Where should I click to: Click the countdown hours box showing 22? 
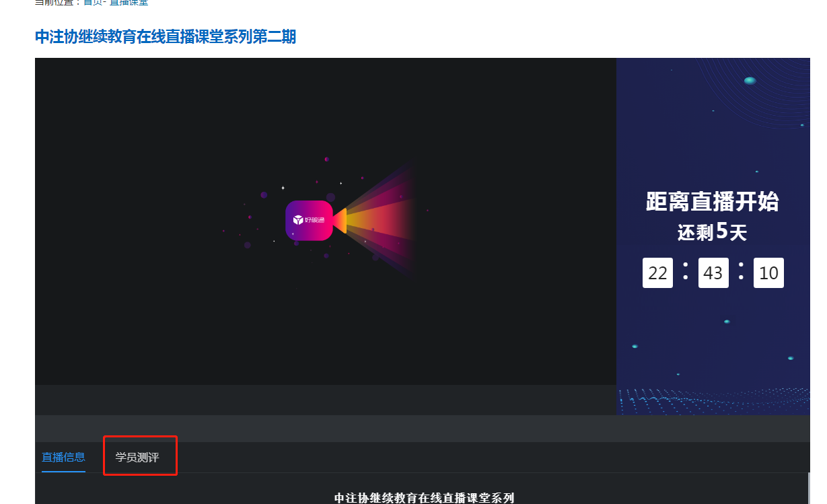click(657, 273)
